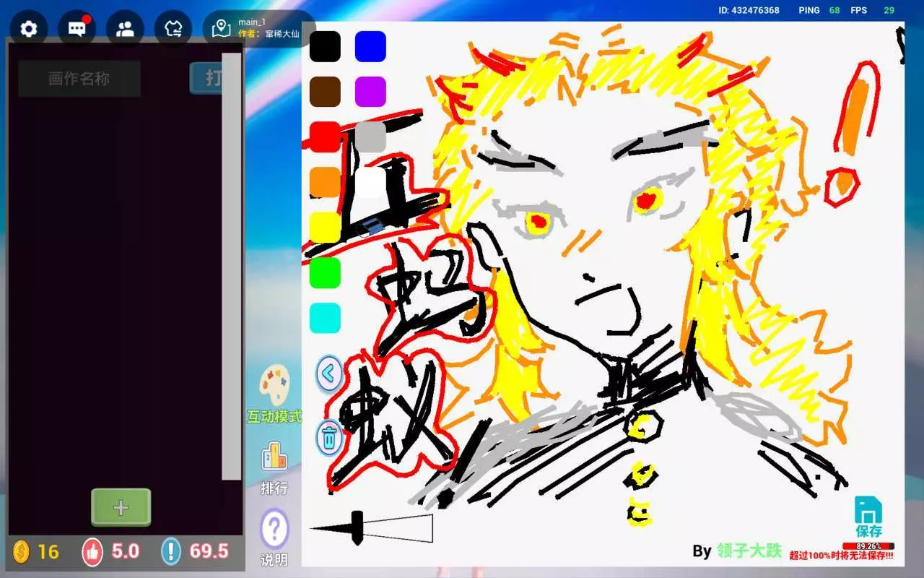
Task: Click the left panel vertical scrollbar
Action: click(x=231, y=266)
